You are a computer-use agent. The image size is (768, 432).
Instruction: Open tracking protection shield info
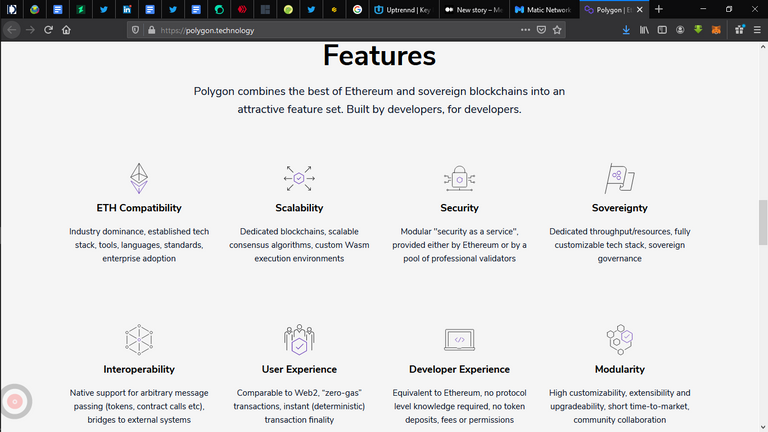(x=135, y=30)
